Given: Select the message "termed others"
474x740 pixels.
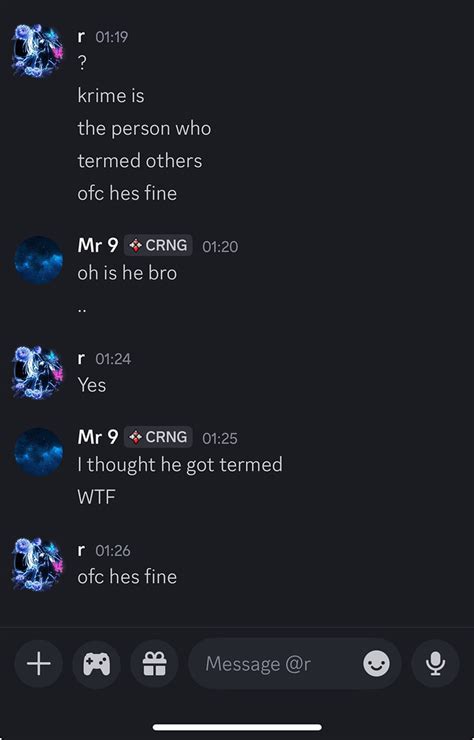Looking at the screenshot, I should 140,161.
